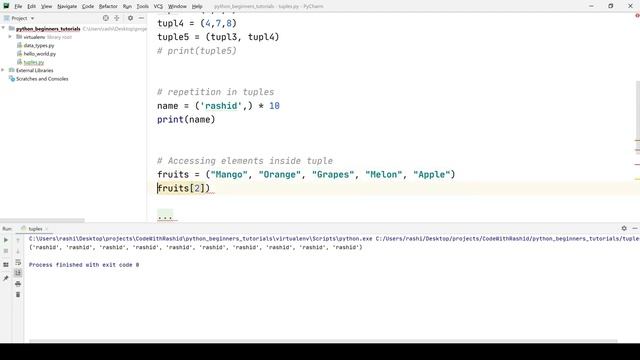Open the Tools menu
640x360 pixels.
tap(142, 6)
